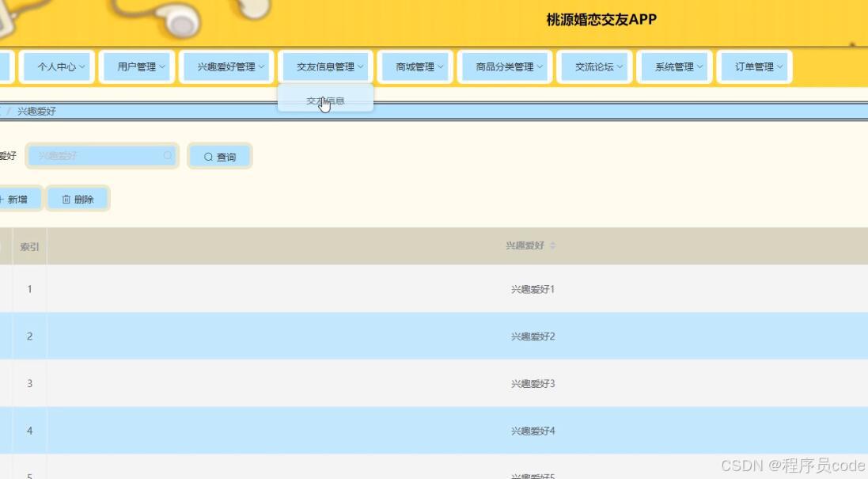
Task: Click the 兴趣爱好 breadcrumb text
Action: [36, 112]
